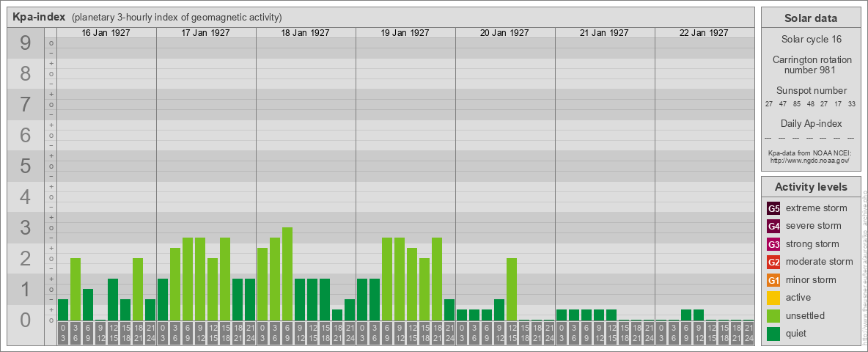Click the 'Sunspot number' label
The height and width of the screenshot is (352, 868).
pos(811,90)
